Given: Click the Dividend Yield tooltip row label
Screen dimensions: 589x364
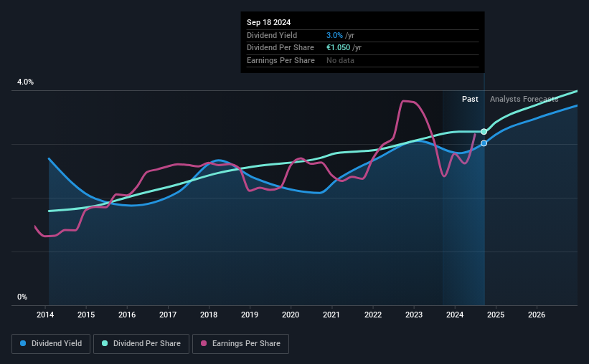Looking at the screenshot, I should point(272,35).
